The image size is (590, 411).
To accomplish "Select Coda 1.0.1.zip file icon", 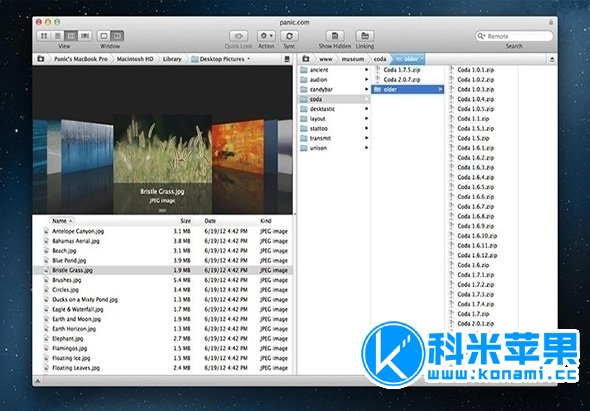I will coord(452,70).
